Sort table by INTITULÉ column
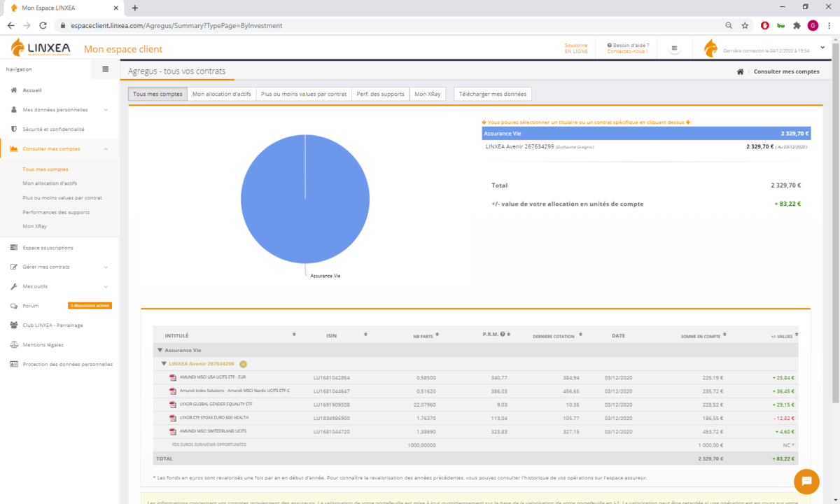The width and height of the screenshot is (840, 504). 294,335
